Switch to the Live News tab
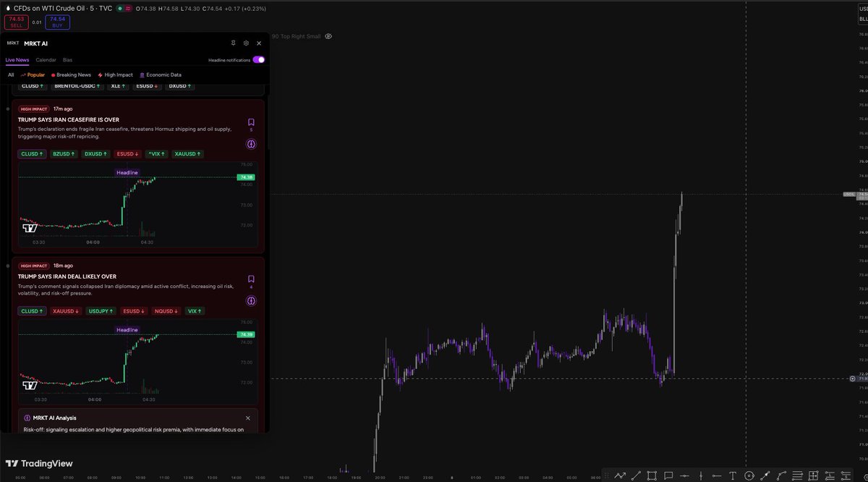Image resolution: width=868 pixels, height=482 pixels. coord(17,59)
